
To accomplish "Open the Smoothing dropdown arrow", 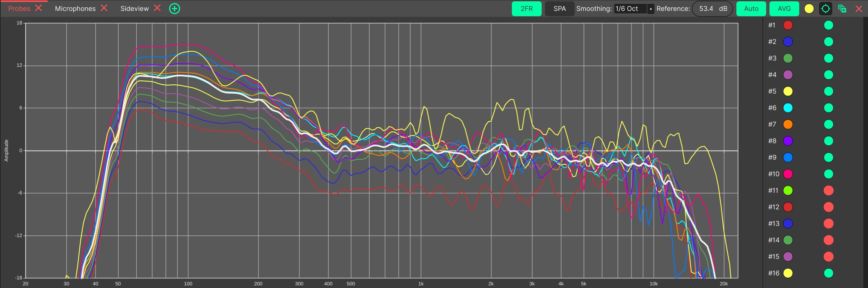I will pyautogui.click(x=650, y=9).
